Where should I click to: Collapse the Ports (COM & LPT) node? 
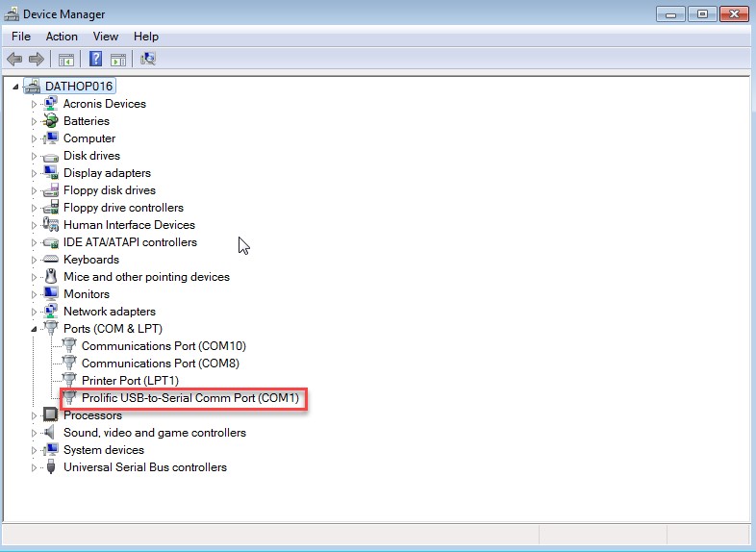[x=34, y=329]
